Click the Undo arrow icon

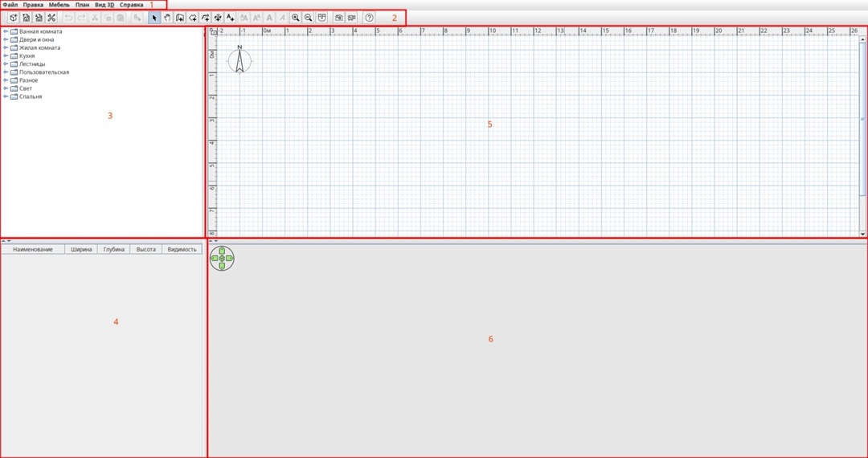point(68,18)
